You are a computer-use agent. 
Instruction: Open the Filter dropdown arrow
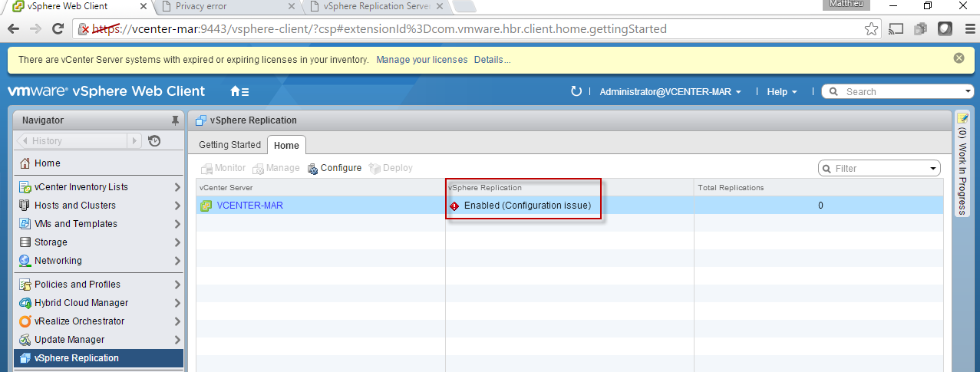[933, 168]
